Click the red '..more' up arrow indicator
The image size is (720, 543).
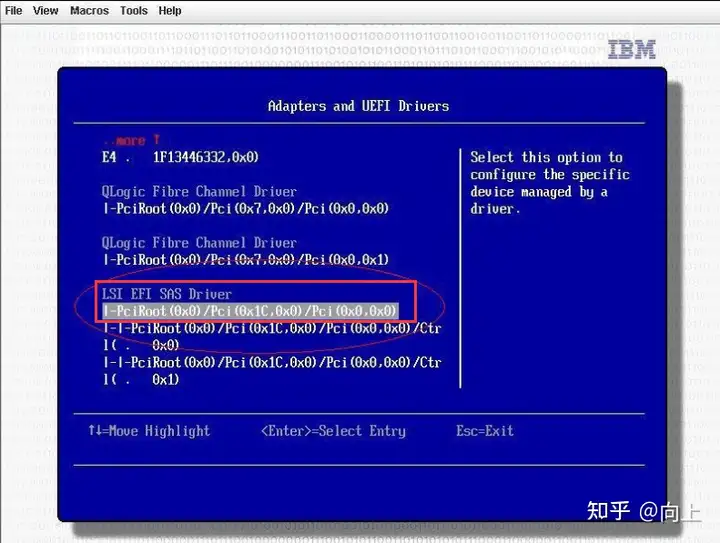coord(131,140)
